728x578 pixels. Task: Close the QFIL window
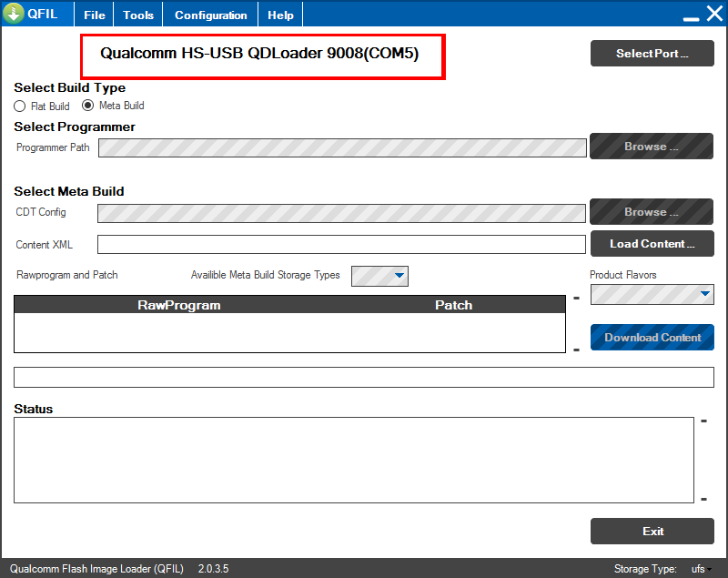pos(714,14)
